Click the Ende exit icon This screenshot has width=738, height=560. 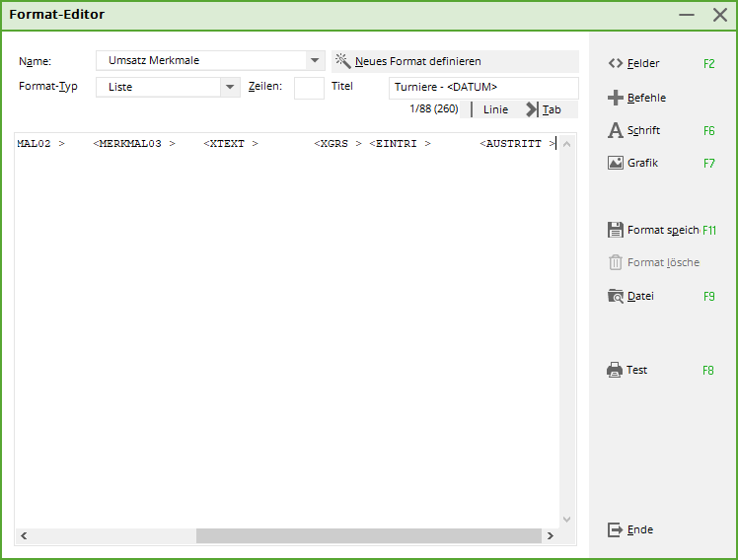pos(616,529)
